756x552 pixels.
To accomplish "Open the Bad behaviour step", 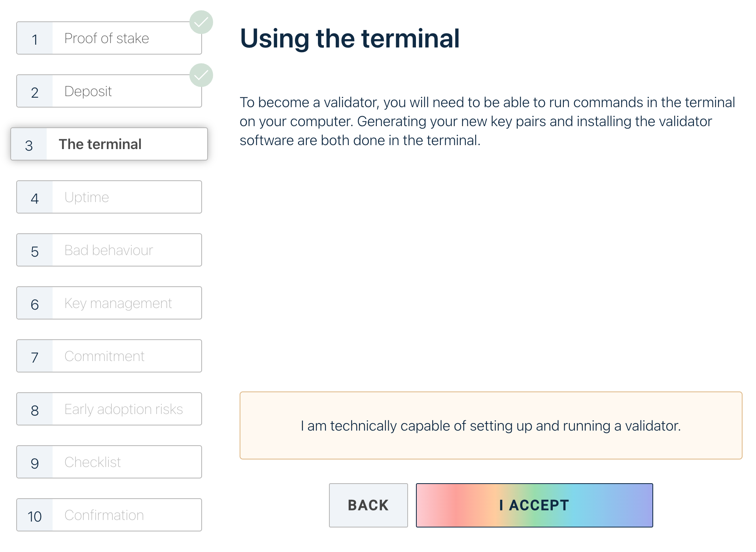I will point(109,250).
